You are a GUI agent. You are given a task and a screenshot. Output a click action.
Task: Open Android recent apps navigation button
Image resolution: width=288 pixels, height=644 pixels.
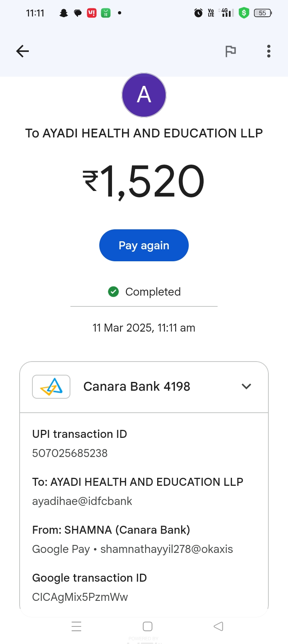click(76, 626)
